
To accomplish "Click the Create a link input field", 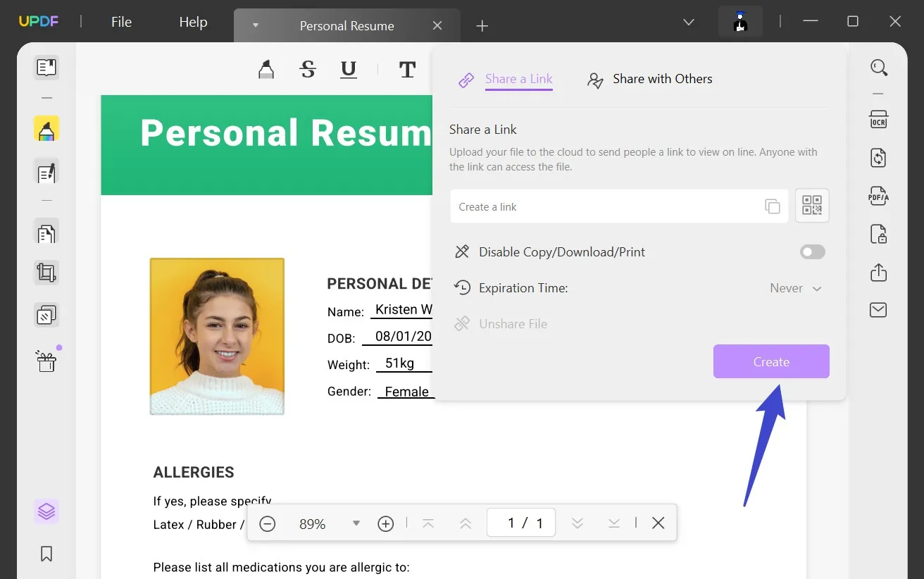I will point(599,206).
